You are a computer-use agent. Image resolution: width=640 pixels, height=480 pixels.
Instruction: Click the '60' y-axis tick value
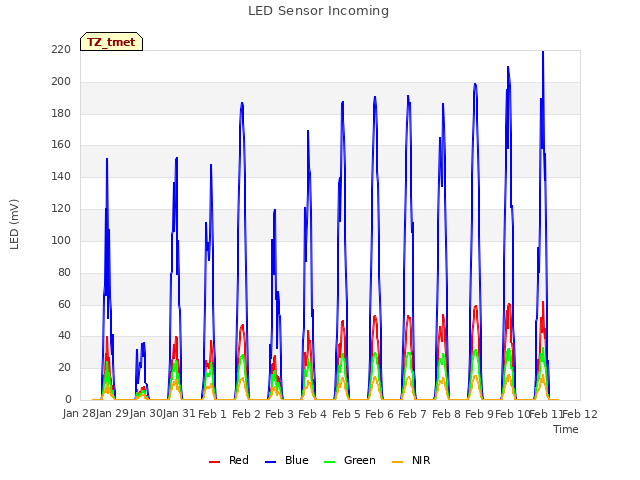(x=64, y=304)
